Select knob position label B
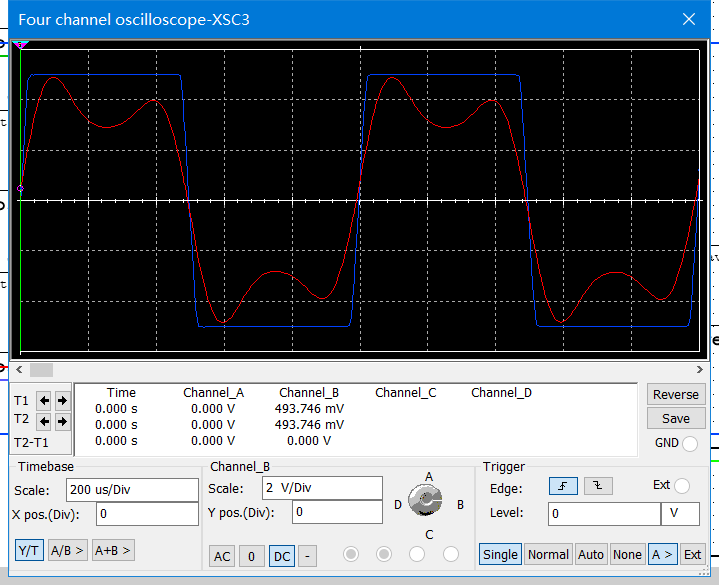Image resolution: width=719 pixels, height=585 pixels. (x=460, y=505)
